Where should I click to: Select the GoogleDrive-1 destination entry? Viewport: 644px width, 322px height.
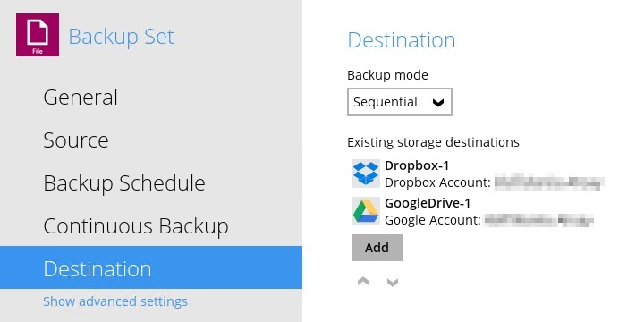tap(473, 211)
